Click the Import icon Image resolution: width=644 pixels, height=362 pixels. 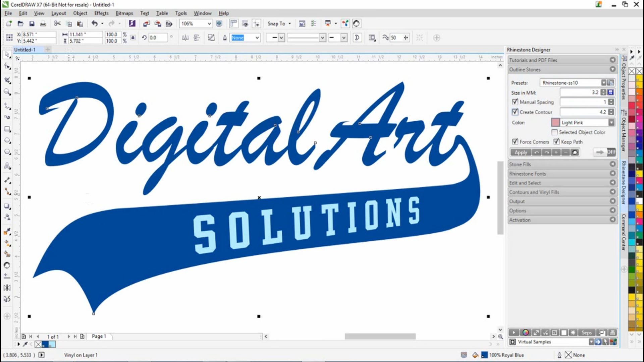tap(147, 23)
